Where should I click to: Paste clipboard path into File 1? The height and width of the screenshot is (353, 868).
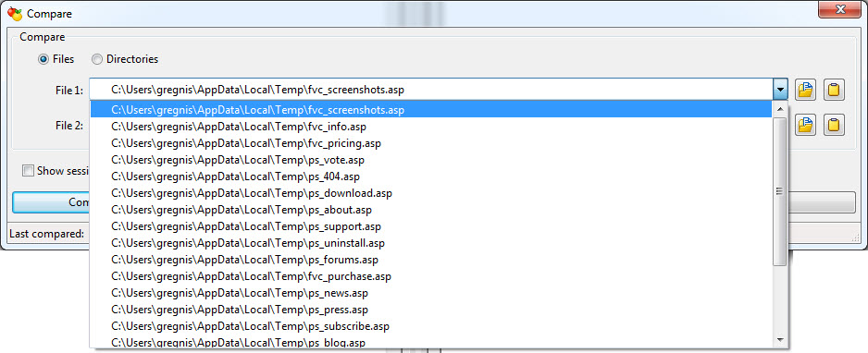[x=834, y=90]
